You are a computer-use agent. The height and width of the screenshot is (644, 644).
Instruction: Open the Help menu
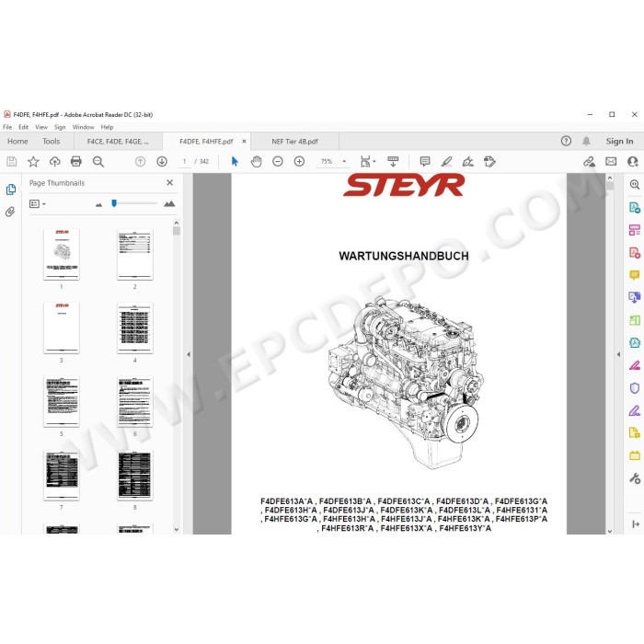[x=108, y=127]
